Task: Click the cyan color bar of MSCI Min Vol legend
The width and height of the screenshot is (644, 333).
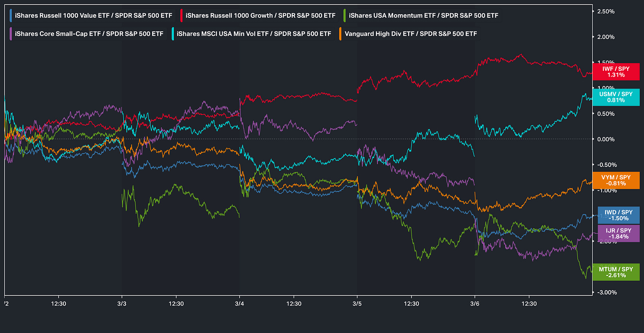Action: pos(174,33)
